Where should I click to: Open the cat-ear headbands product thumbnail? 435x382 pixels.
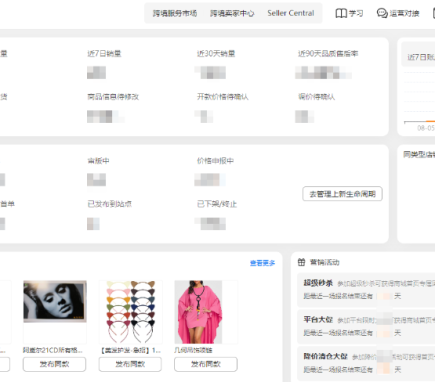[131, 312]
